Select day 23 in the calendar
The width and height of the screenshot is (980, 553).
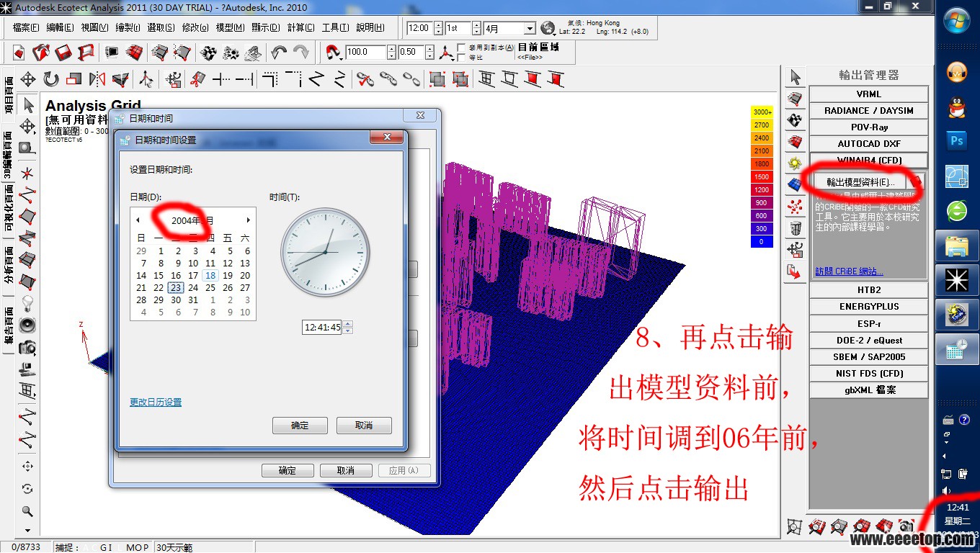(x=176, y=288)
